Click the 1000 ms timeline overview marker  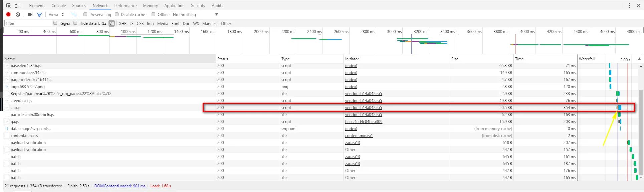coord(128,32)
